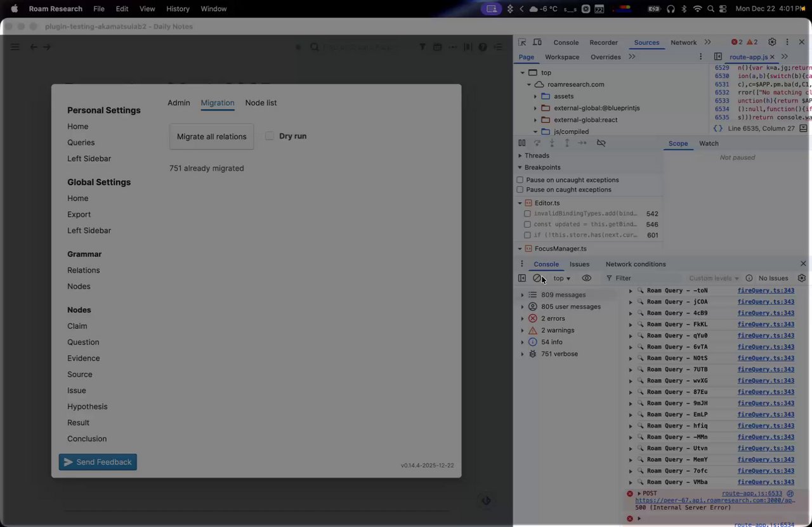812x527 pixels.
Task: Switch to the Network panel tab
Action: click(x=683, y=42)
